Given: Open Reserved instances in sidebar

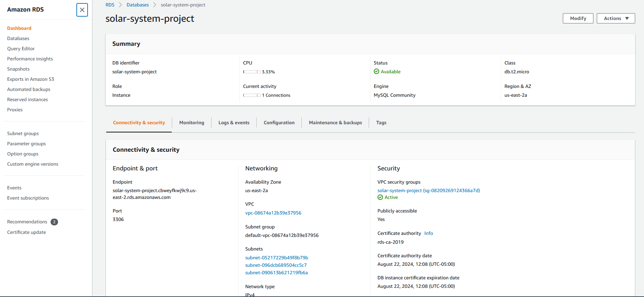Looking at the screenshot, I should (x=27, y=99).
